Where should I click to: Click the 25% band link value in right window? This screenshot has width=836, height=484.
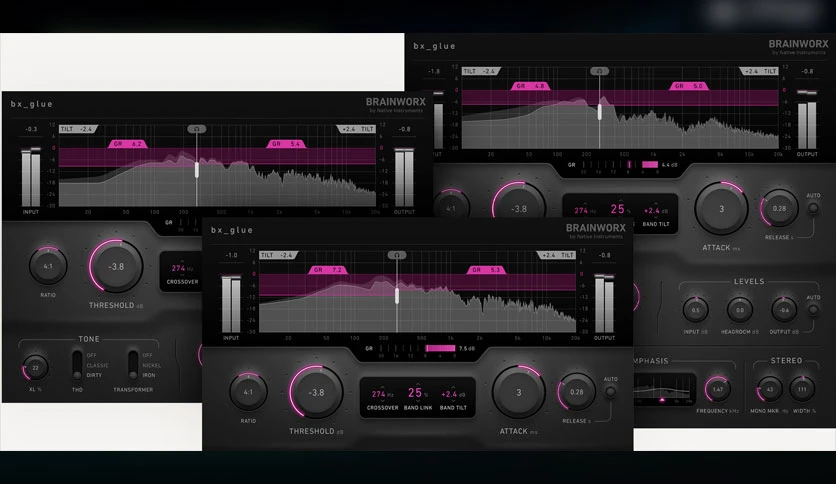click(620, 209)
